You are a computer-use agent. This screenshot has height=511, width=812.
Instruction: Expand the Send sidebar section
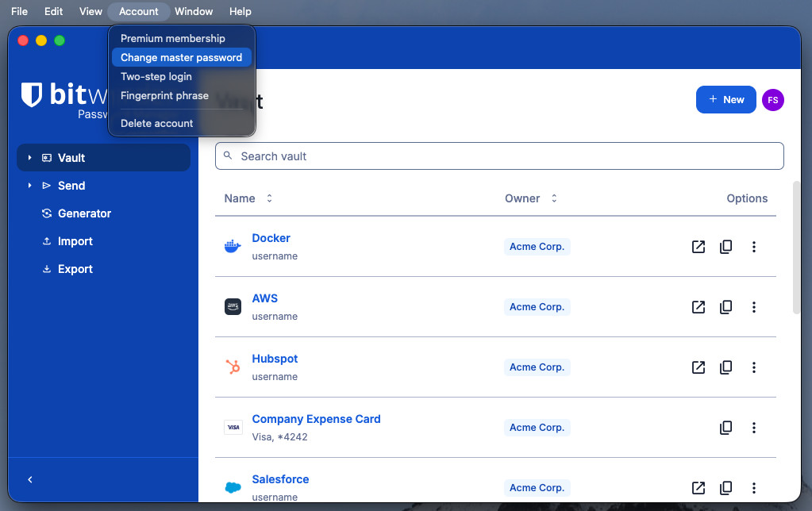point(29,186)
